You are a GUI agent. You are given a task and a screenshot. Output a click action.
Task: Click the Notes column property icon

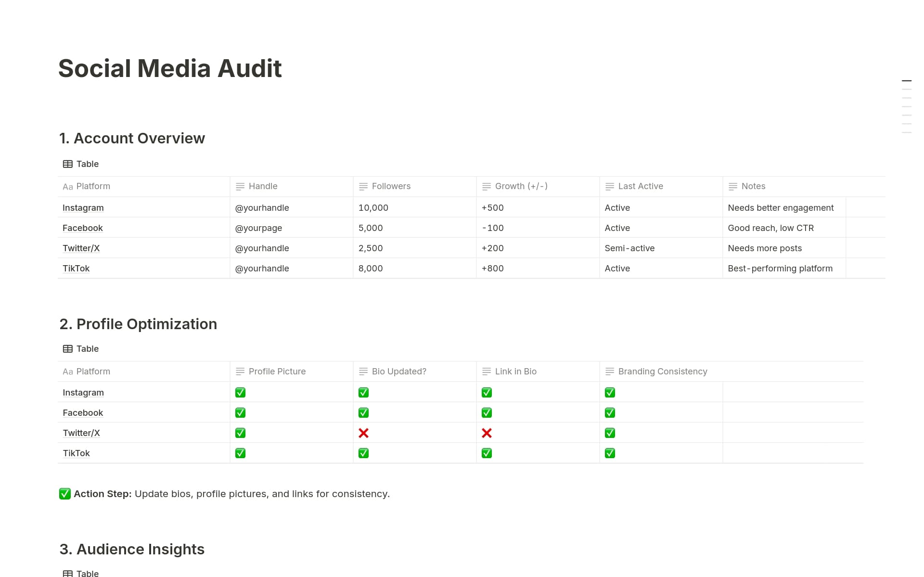tap(732, 186)
